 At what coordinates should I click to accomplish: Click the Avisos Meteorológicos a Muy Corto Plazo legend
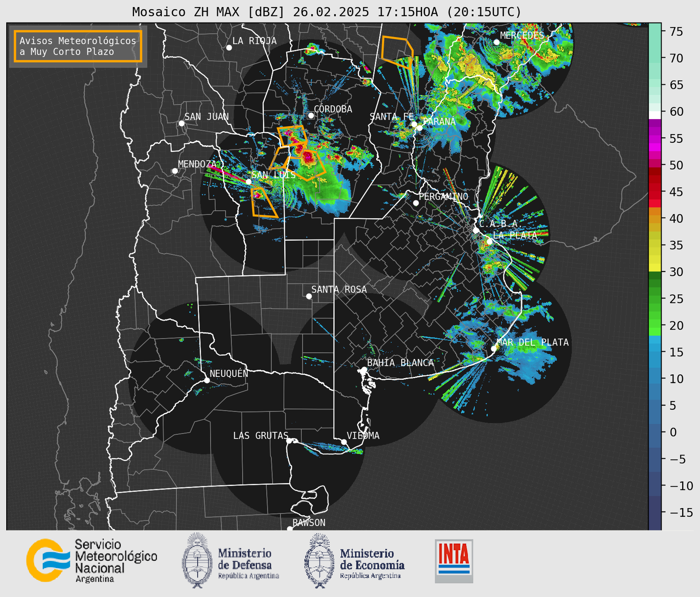tap(78, 46)
